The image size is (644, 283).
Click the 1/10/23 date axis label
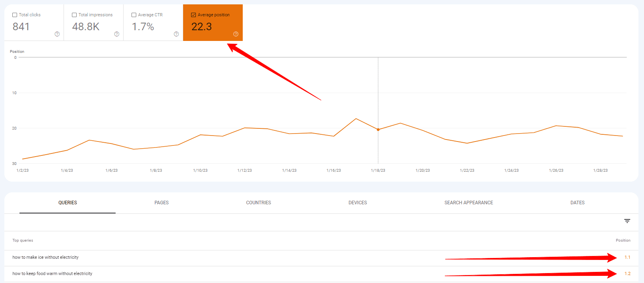[200, 171]
